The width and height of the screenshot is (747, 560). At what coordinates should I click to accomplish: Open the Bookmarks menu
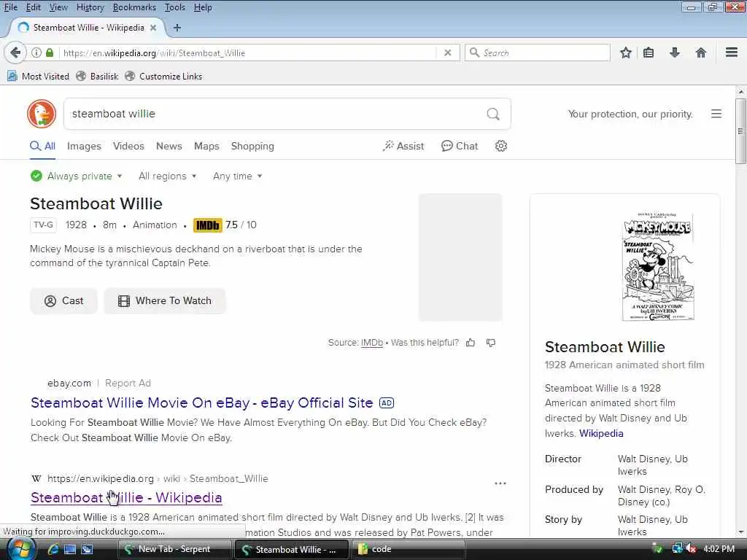point(134,7)
